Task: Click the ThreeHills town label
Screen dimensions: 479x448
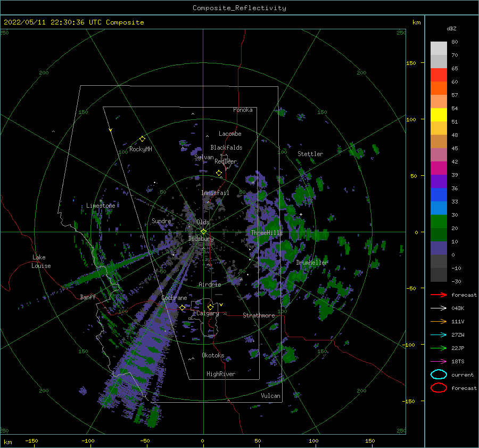Action: 267,233
